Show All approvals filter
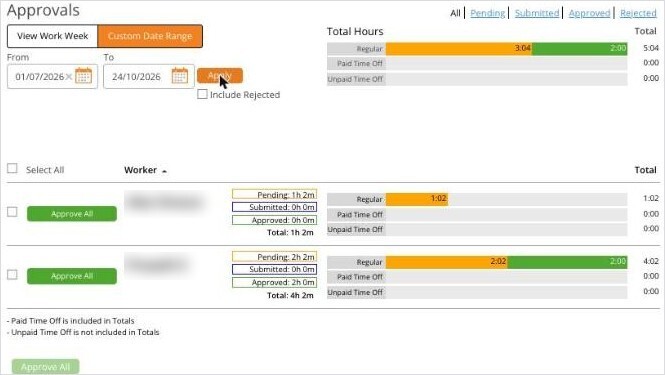The image size is (665, 375). click(x=455, y=13)
